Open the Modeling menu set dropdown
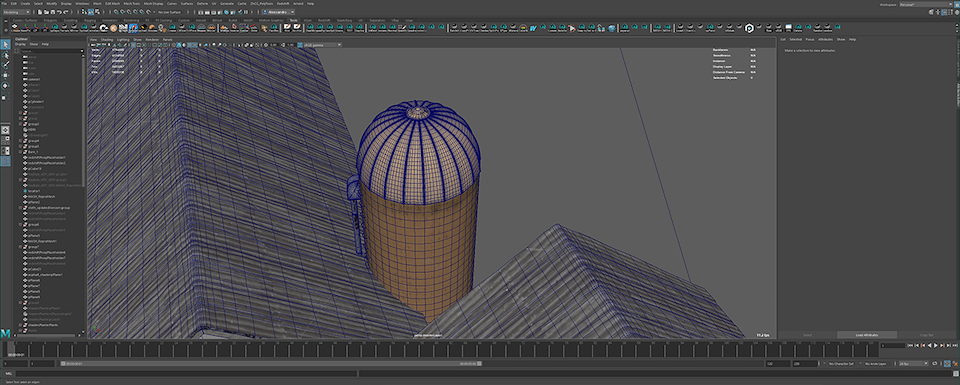This screenshot has height=385, width=960. point(17,12)
